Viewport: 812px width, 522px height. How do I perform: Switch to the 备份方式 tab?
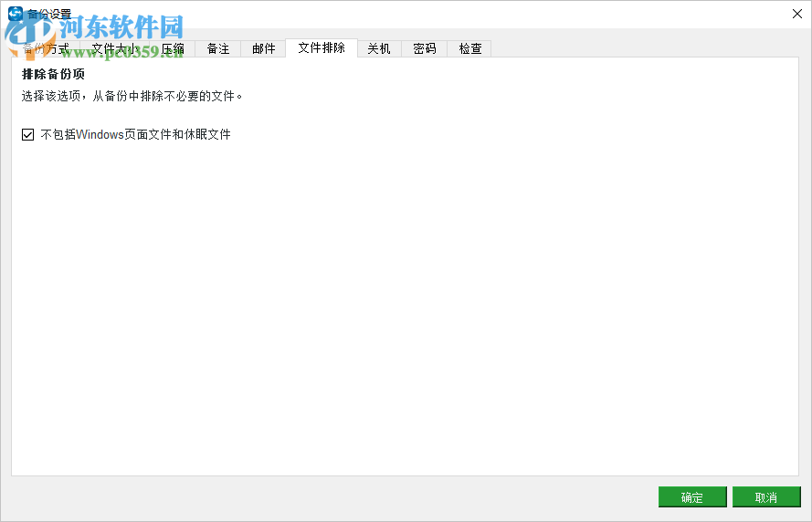coord(46,48)
